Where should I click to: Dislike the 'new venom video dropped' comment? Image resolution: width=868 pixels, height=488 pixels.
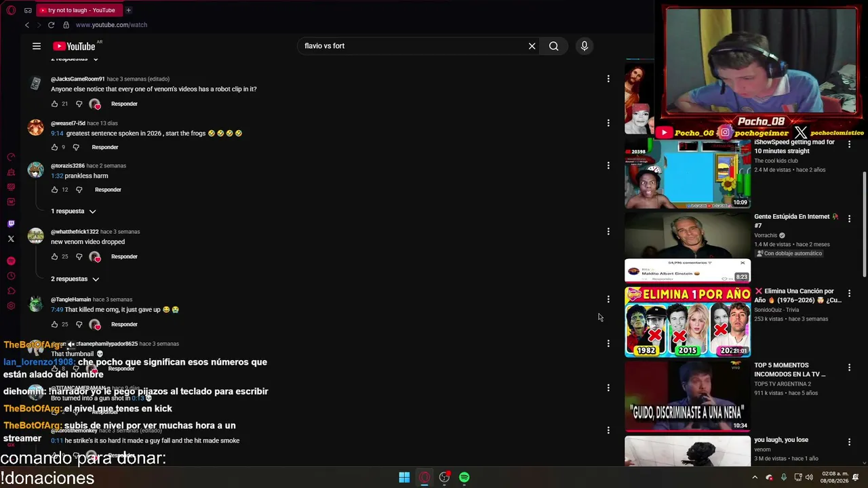79,256
